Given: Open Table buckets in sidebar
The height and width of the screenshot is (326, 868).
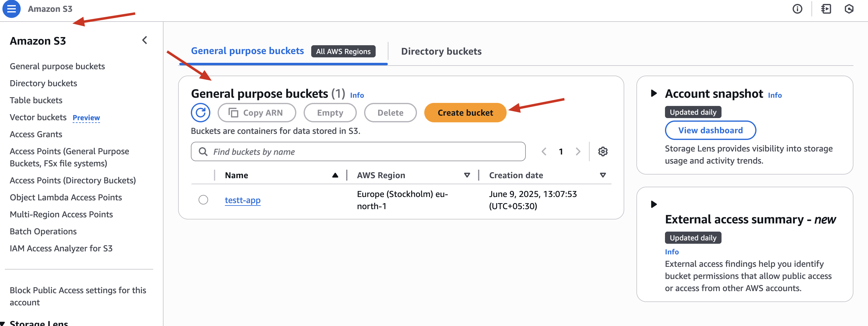Looking at the screenshot, I should point(36,100).
